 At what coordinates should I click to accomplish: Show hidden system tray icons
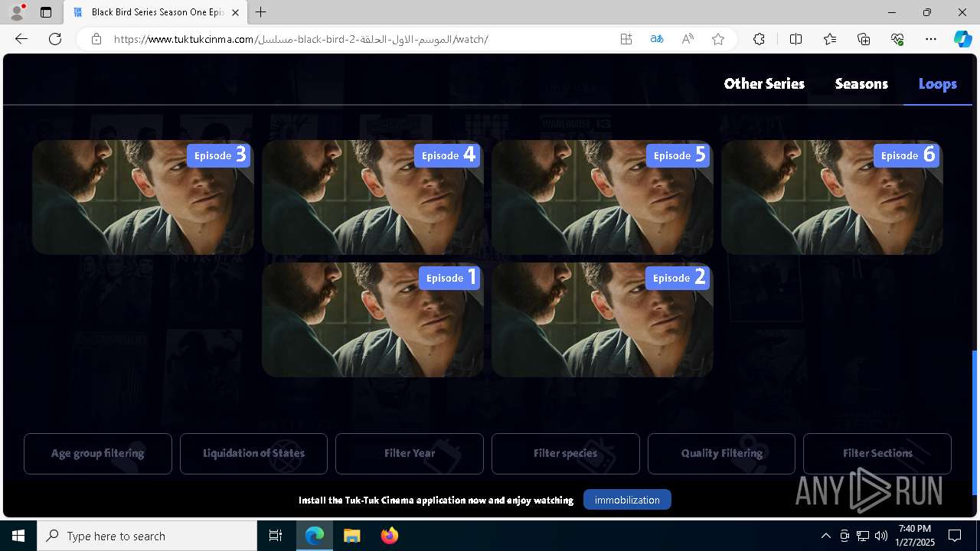point(825,536)
